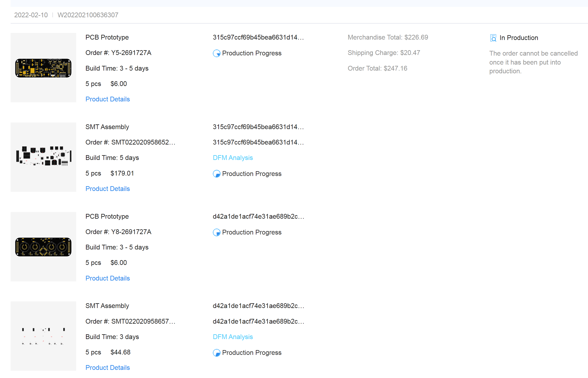Click progress icon for order Y5-2691727A
The image size is (588, 378).
216,53
